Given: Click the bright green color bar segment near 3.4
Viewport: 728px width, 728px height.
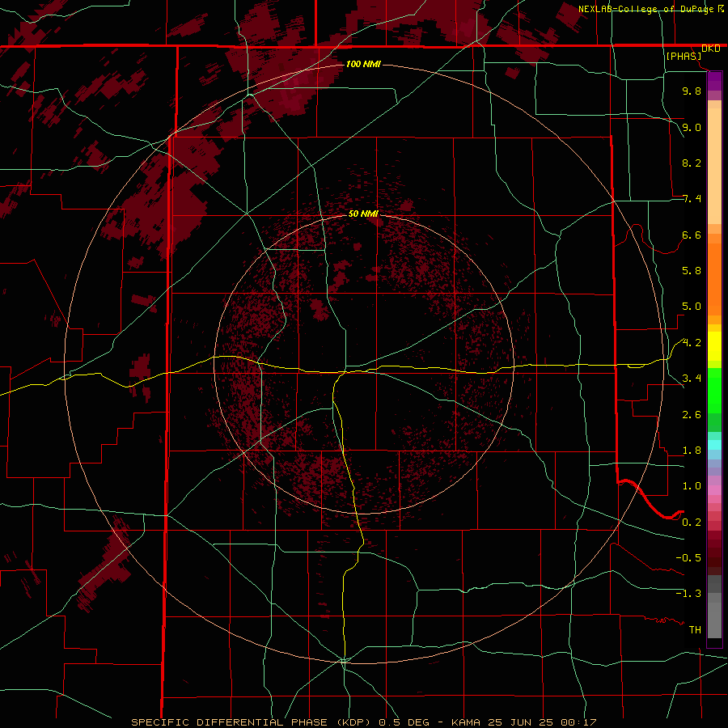Looking at the screenshot, I should pos(714,390).
